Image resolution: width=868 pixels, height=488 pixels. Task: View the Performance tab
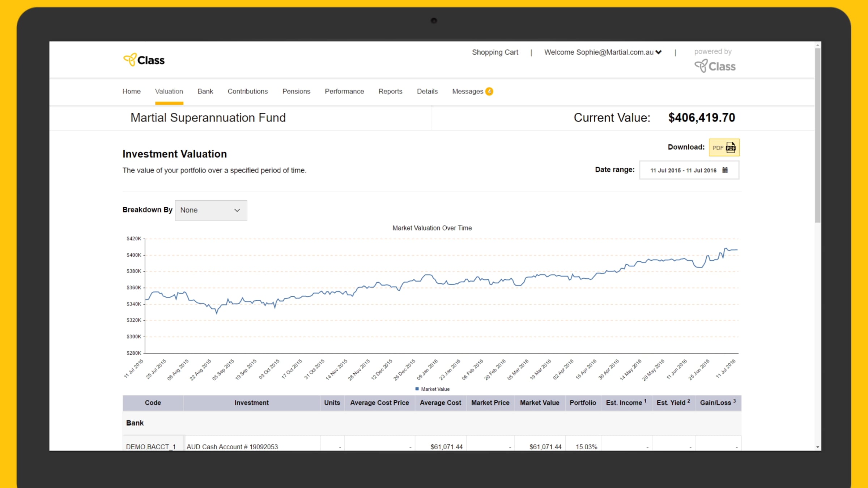344,91
